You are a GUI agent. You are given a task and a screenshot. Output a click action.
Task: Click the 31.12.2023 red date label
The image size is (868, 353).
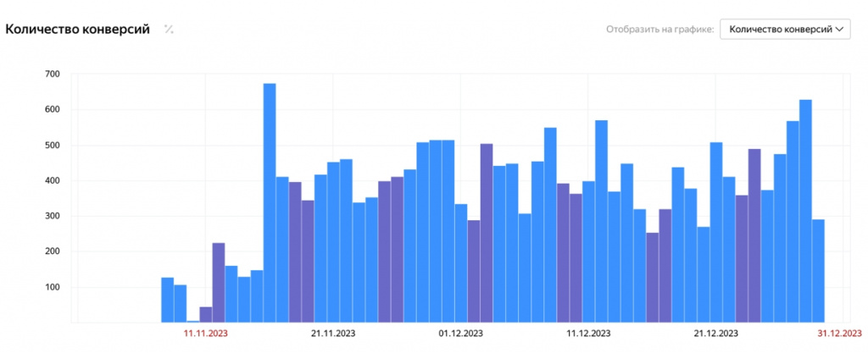pyautogui.click(x=838, y=334)
